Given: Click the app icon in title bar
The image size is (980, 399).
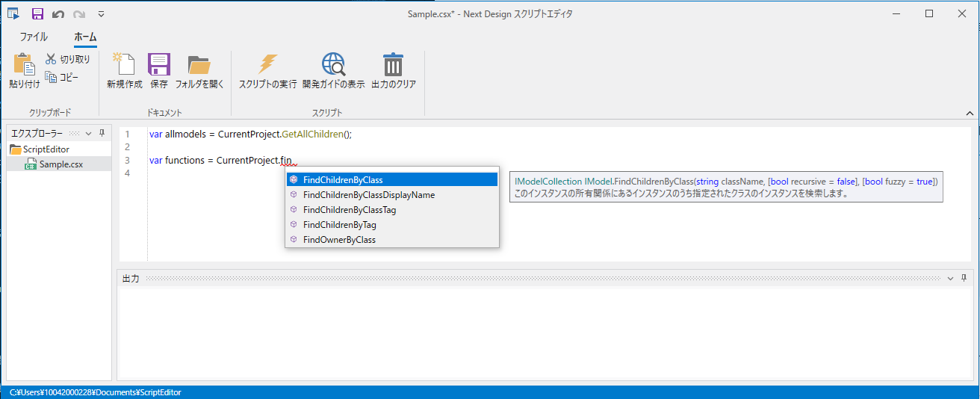Looking at the screenshot, I should point(13,13).
